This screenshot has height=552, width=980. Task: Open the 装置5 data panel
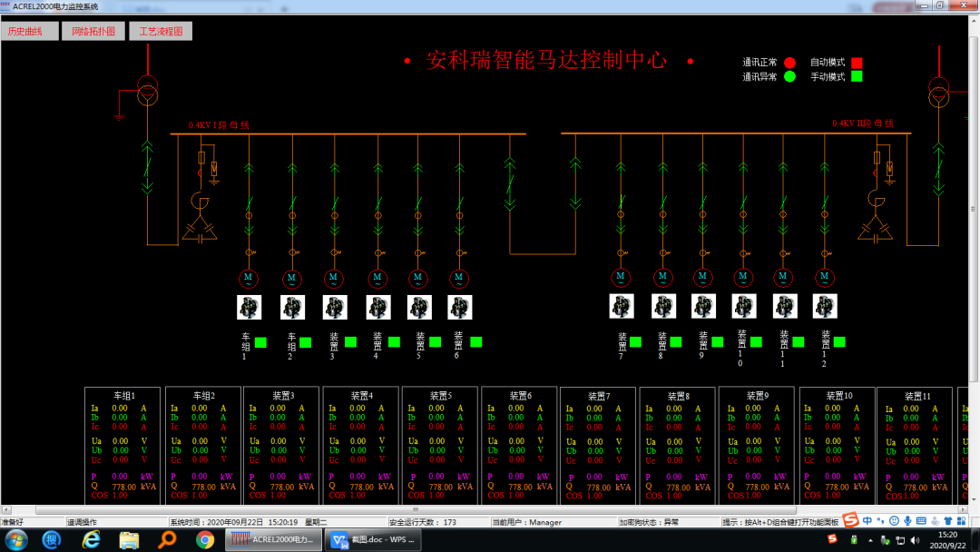pyautogui.click(x=440, y=445)
